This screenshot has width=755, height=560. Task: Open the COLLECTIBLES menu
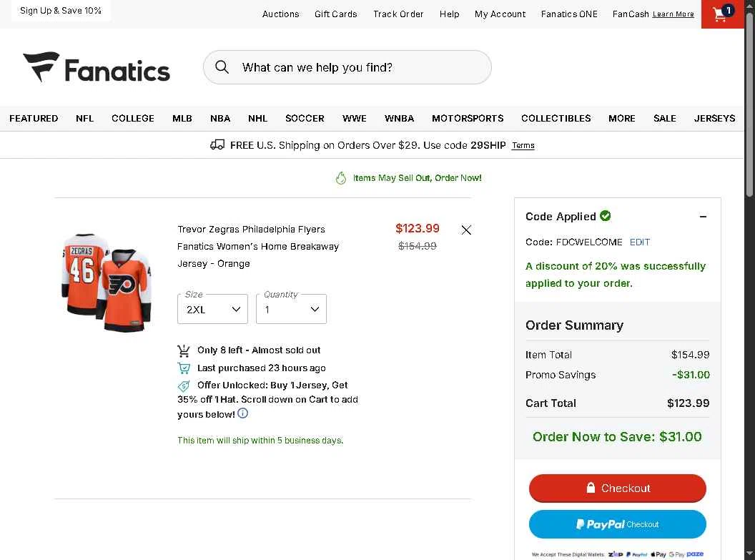coord(556,119)
